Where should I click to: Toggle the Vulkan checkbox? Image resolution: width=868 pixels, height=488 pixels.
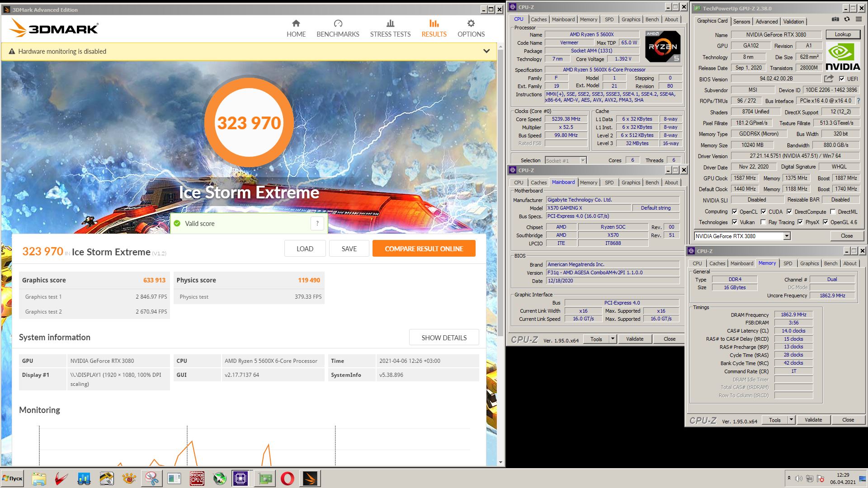735,222
